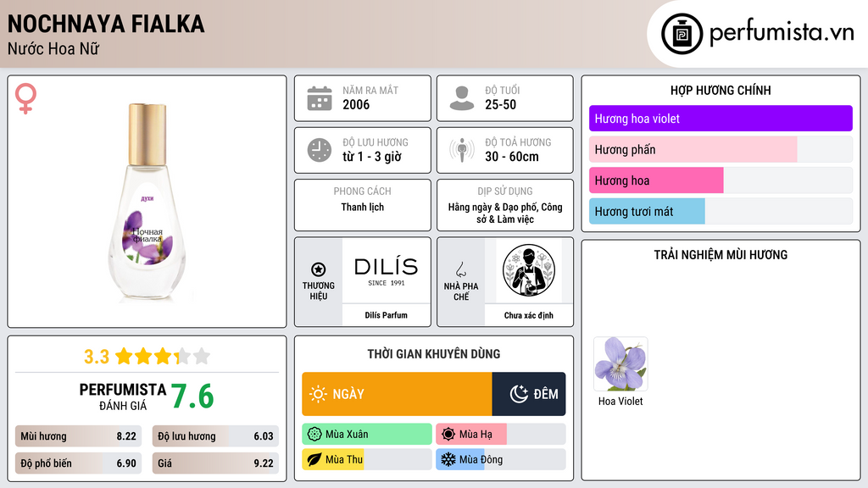Click the blue Hương tươi mát bar

click(647, 211)
